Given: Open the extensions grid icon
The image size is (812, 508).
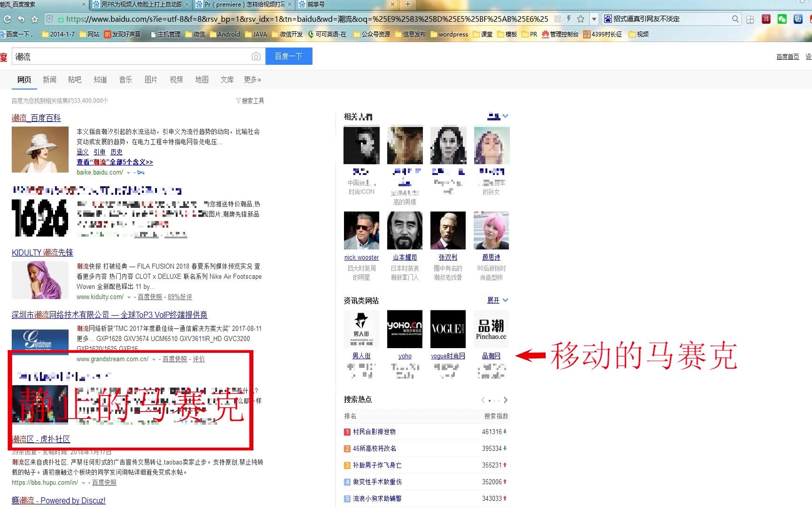Looking at the screenshot, I should 750,19.
